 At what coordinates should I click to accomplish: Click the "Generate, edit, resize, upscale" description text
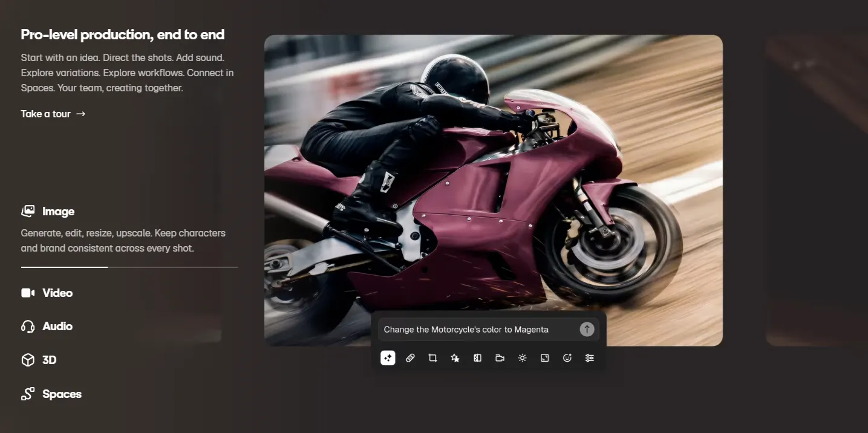pyautogui.click(x=123, y=241)
